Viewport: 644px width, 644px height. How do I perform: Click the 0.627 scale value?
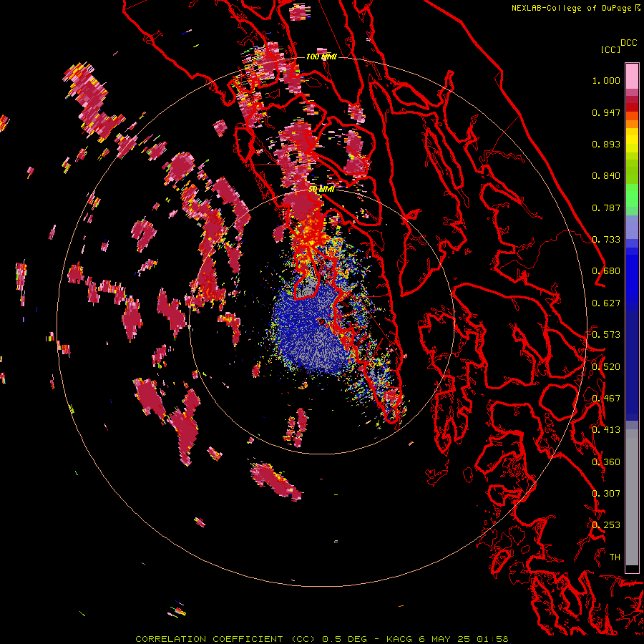(606, 303)
